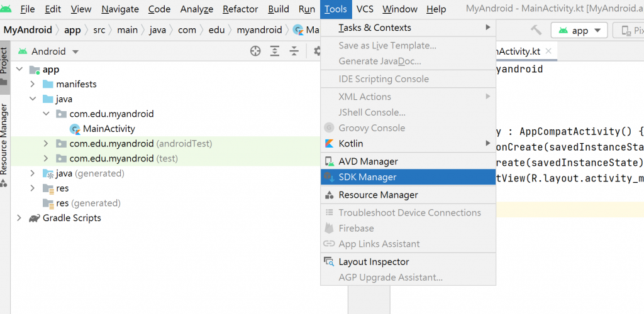Viewport: 644px width, 314px height.
Task: Open AVD Manager from the Tools menu
Action: pos(368,161)
